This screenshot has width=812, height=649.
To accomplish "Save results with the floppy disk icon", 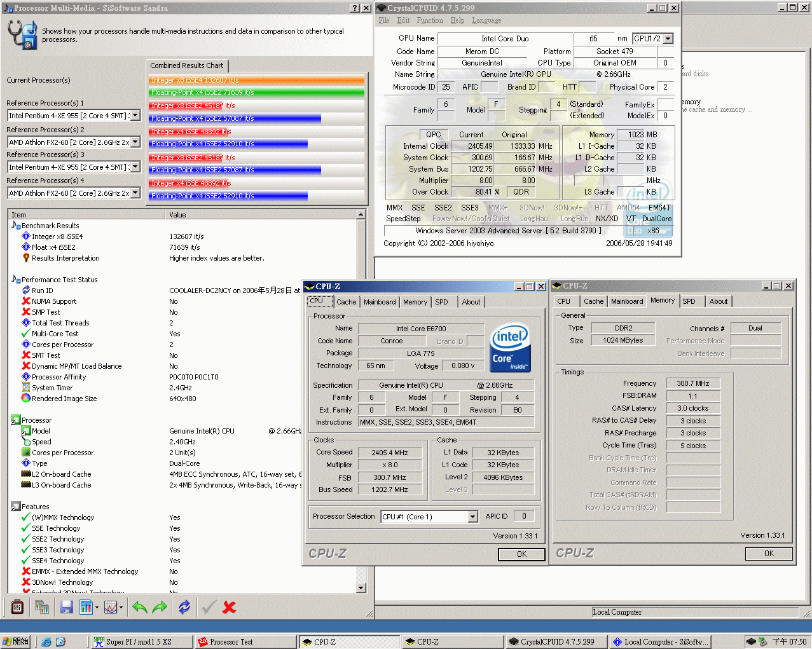I will (x=66, y=607).
